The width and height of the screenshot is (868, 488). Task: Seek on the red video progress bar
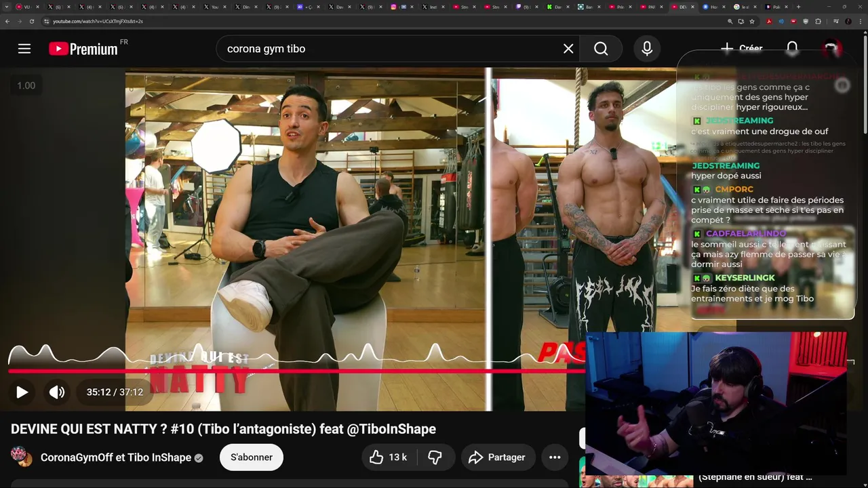click(x=296, y=371)
